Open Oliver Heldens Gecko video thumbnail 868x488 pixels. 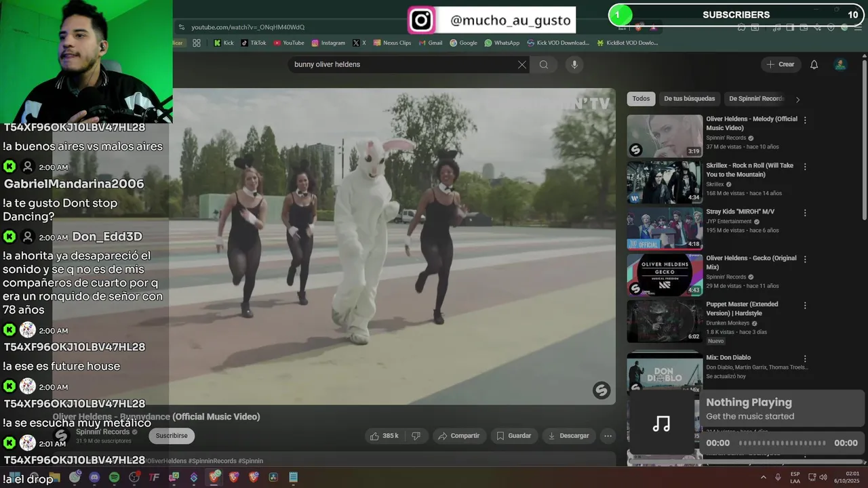(x=665, y=274)
